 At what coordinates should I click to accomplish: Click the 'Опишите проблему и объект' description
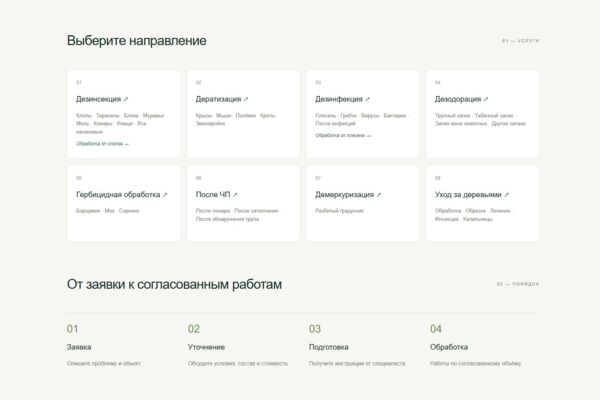pos(104,363)
